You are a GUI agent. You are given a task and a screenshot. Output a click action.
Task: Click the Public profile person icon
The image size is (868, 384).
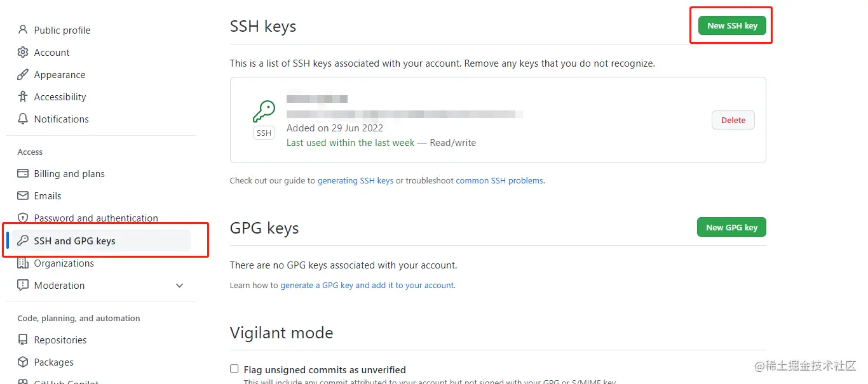[23, 30]
